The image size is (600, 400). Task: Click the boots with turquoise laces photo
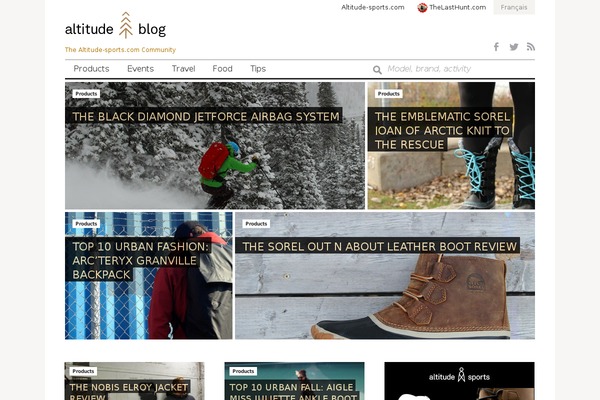(x=494, y=176)
